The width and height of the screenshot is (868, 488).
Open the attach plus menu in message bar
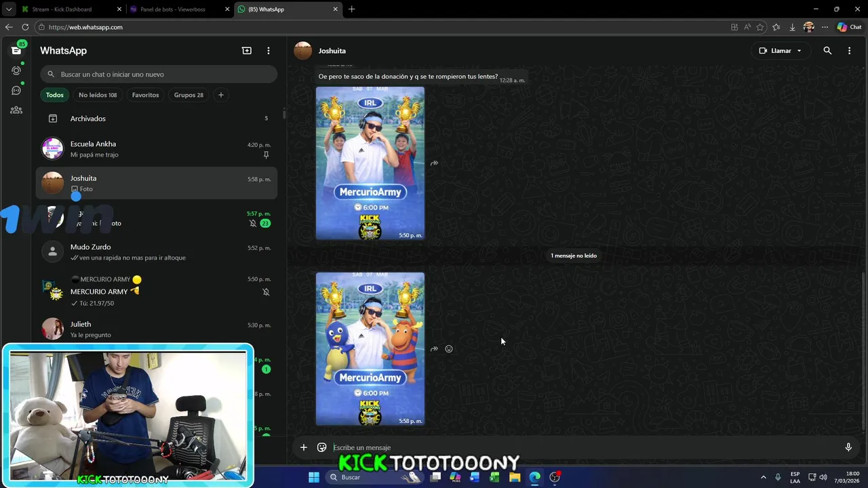tap(304, 447)
